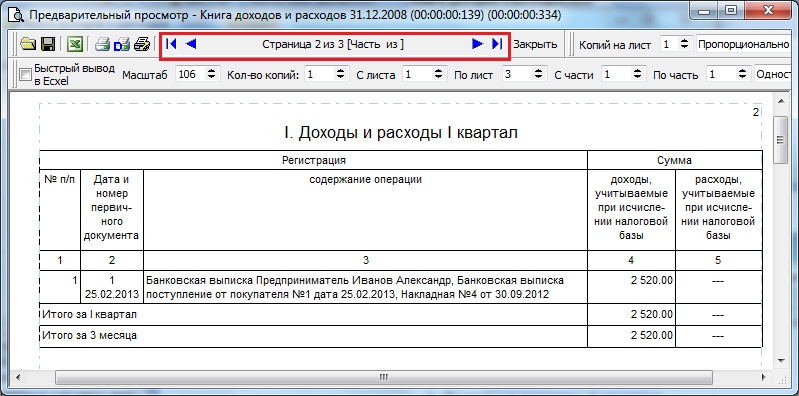Screen dimensions: 799x396
Task: Go to the previous page
Action: point(191,44)
